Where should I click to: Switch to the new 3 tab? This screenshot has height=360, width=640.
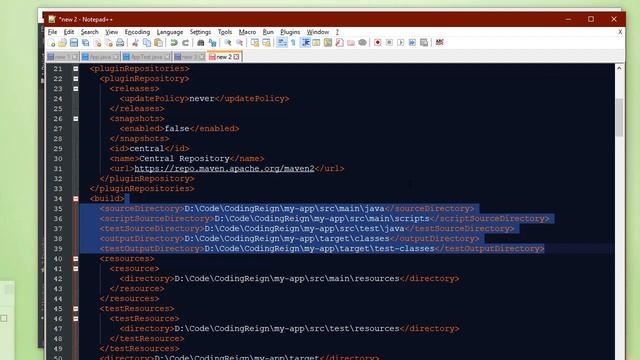(189, 57)
